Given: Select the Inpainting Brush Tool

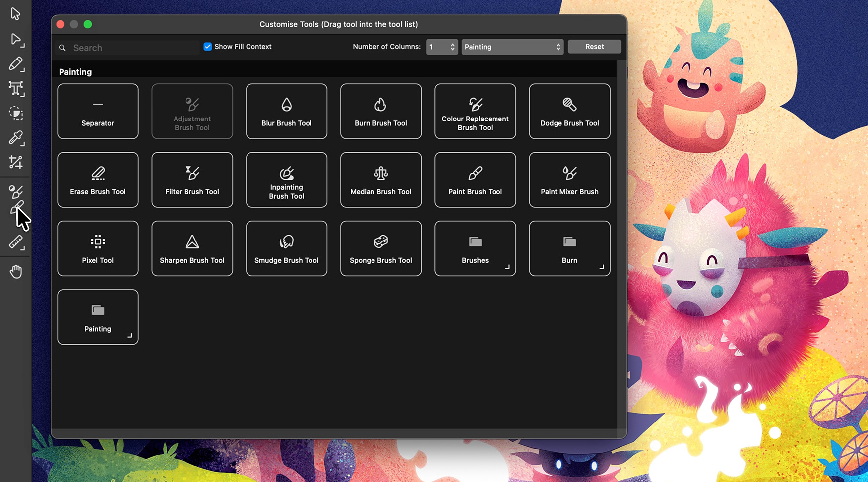Looking at the screenshot, I should 286,180.
